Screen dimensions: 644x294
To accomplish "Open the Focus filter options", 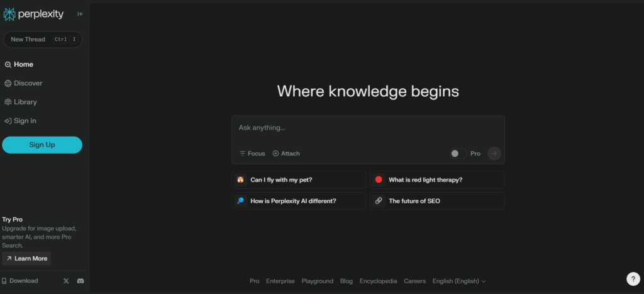I will pyautogui.click(x=253, y=154).
